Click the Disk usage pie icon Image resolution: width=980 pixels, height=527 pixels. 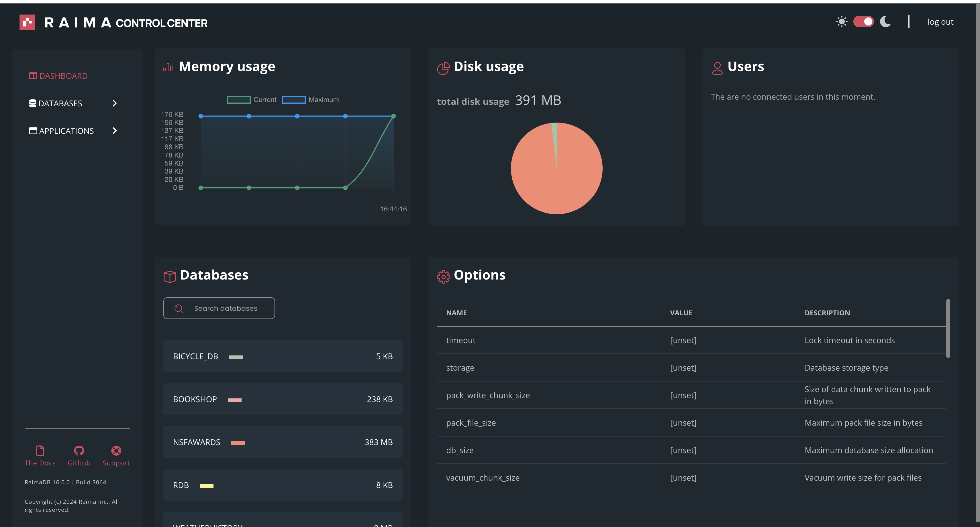443,68
